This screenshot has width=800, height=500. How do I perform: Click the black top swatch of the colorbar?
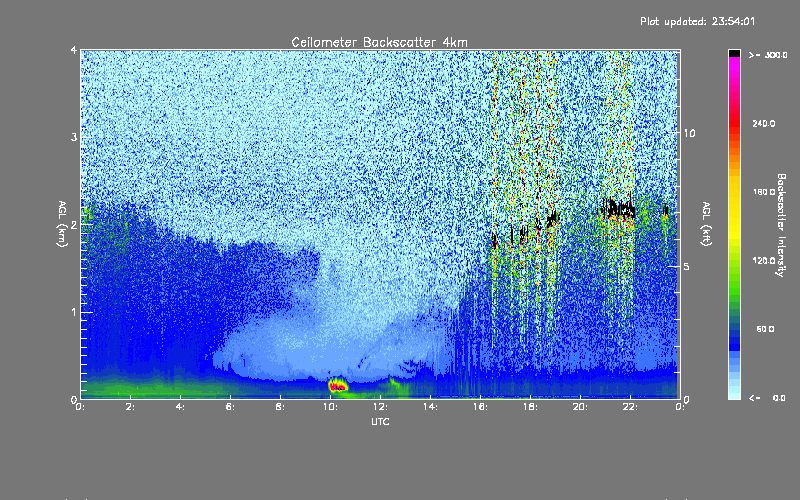pyautogui.click(x=734, y=53)
